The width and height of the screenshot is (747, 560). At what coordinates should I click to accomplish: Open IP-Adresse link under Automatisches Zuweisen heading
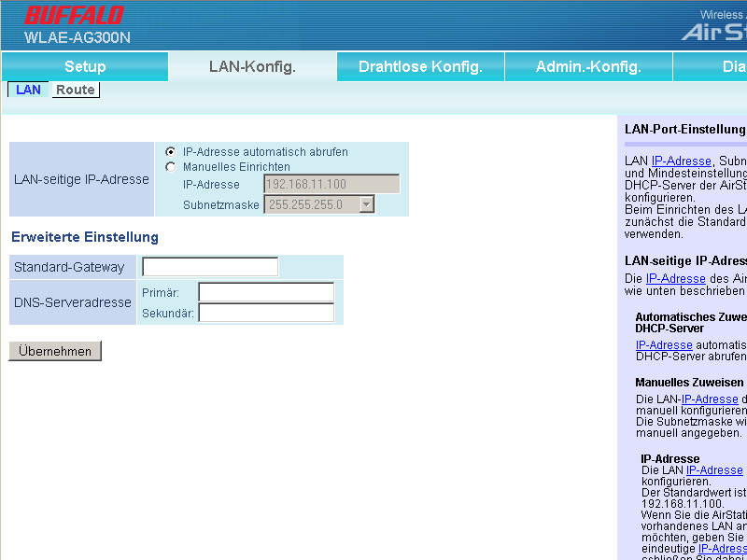pyautogui.click(x=664, y=344)
